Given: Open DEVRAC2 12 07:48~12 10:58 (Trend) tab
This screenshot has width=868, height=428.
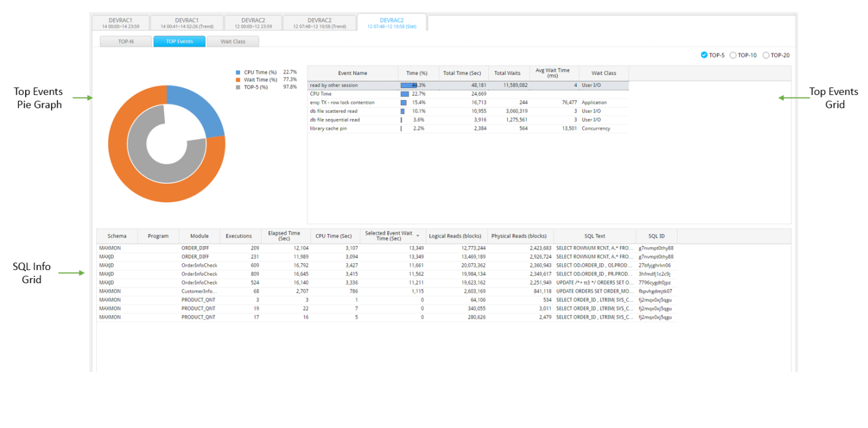Looking at the screenshot, I should 319,23.
